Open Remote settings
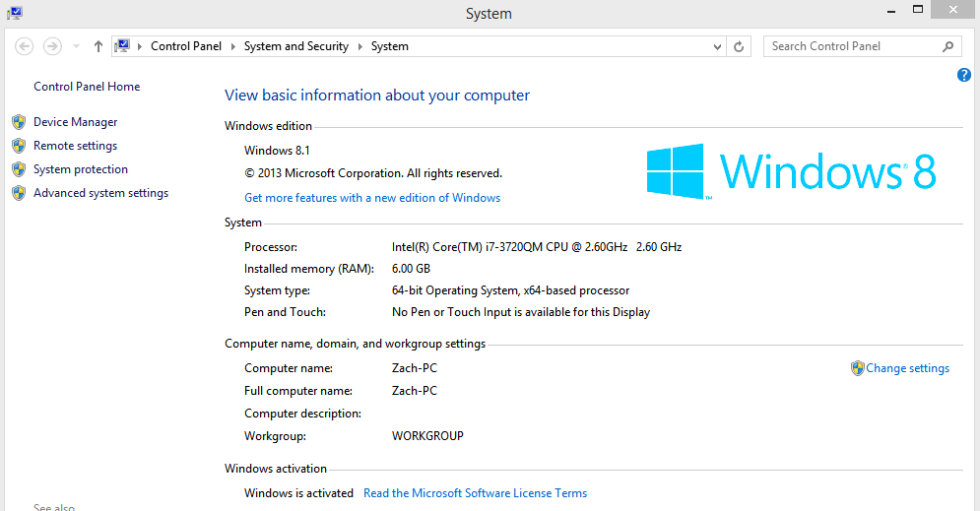This screenshot has width=980, height=511. (x=75, y=146)
